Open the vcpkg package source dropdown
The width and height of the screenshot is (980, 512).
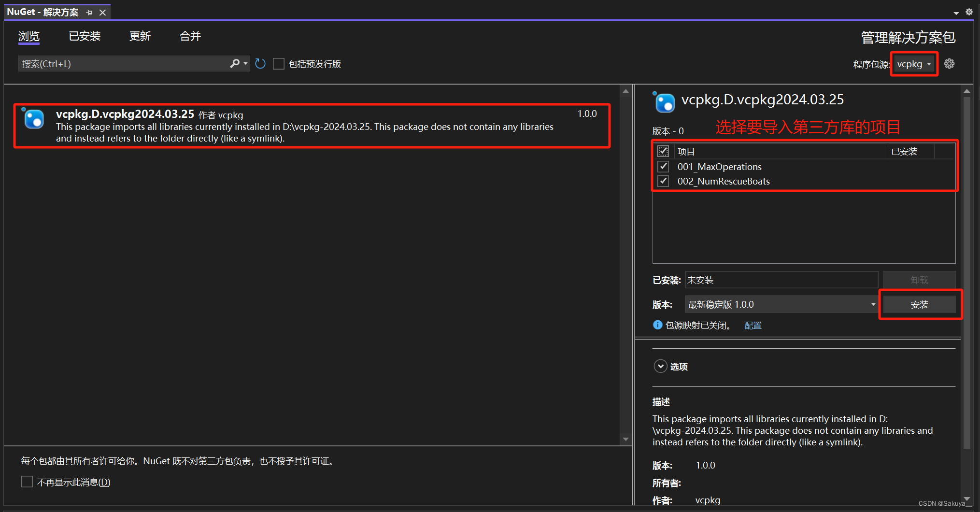[x=914, y=64]
